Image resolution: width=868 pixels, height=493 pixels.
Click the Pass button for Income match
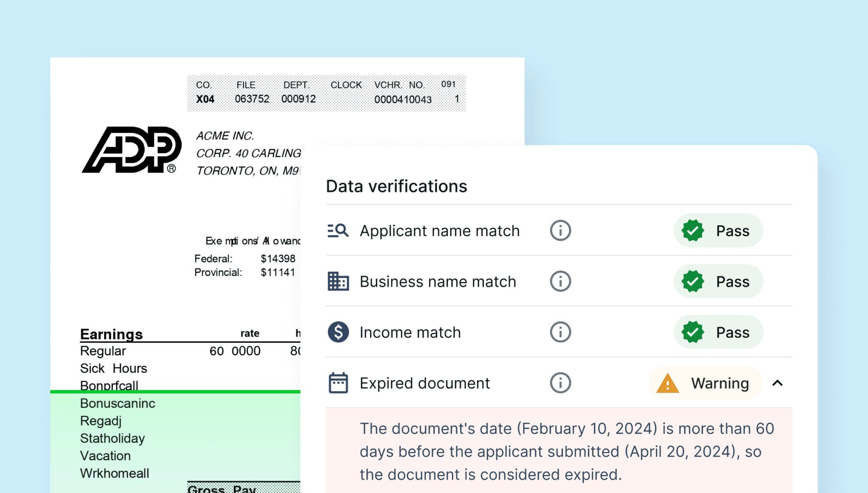pos(718,332)
